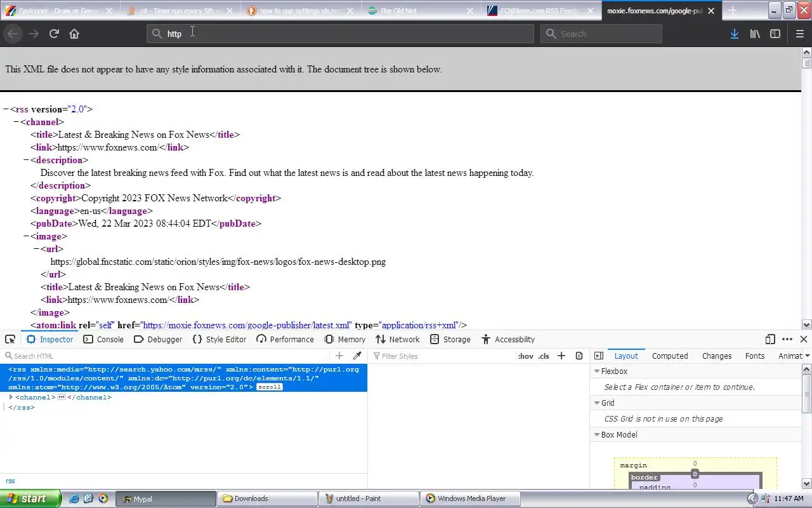The image size is (812, 508).
Task: Toggle the .cls classes panel
Action: point(544,356)
